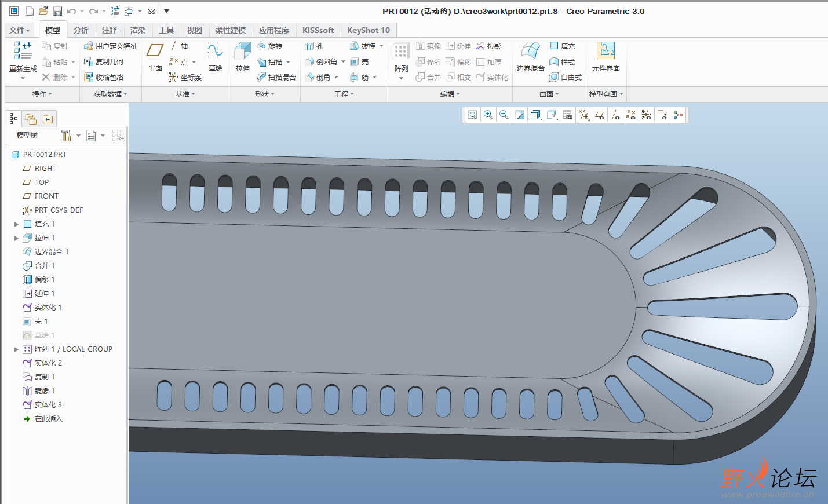The image size is (828, 504).
Task: Open the 基准 group dropdown
Action: [185, 94]
